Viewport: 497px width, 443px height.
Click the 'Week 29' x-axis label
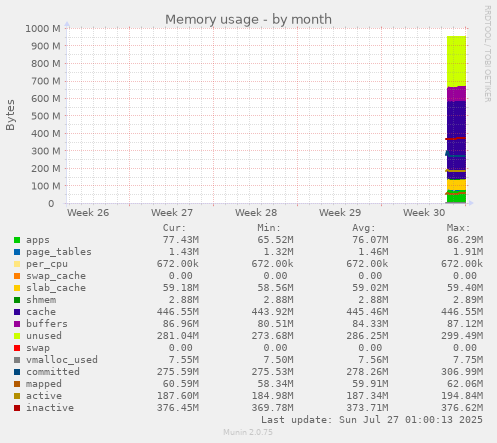point(340,213)
